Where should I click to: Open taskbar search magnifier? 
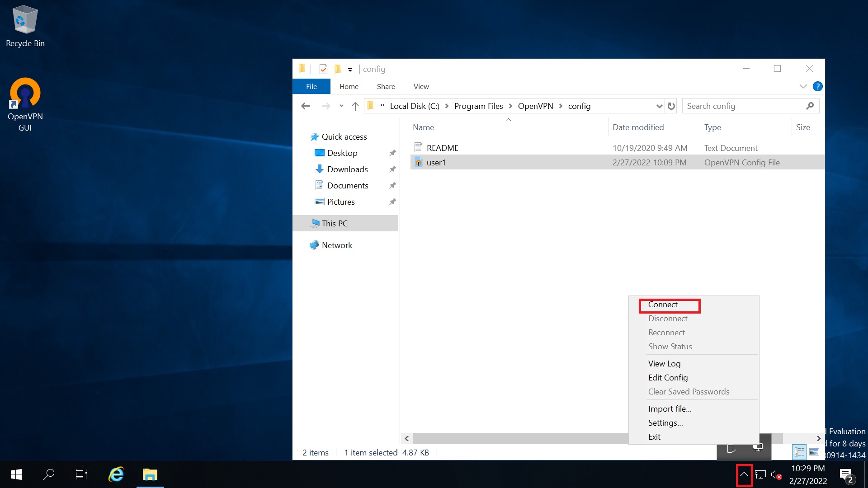(x=49, y=474)
